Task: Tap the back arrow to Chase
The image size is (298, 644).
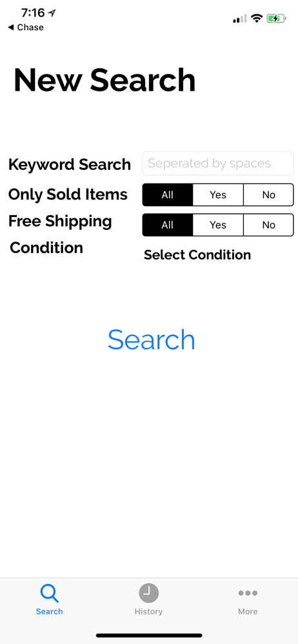Action: click(11, 28)
